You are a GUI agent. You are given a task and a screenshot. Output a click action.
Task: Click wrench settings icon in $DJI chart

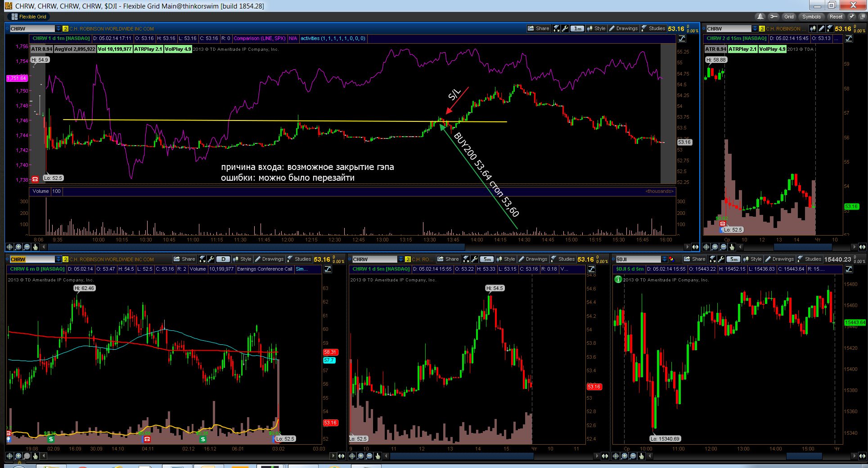(x=721, y=259)
